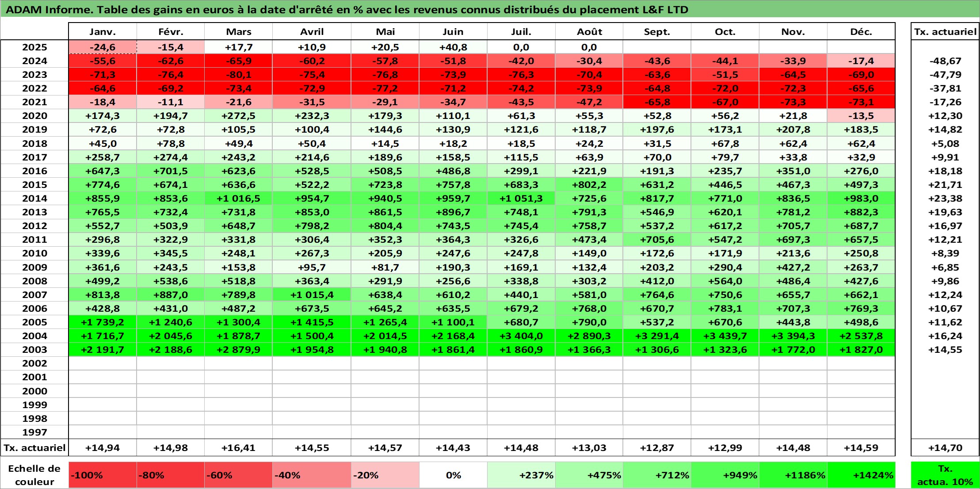Viewport: 980px width, 489px height.
Task: Select cell -80,1 for March 2023
Action: (239, 75)
